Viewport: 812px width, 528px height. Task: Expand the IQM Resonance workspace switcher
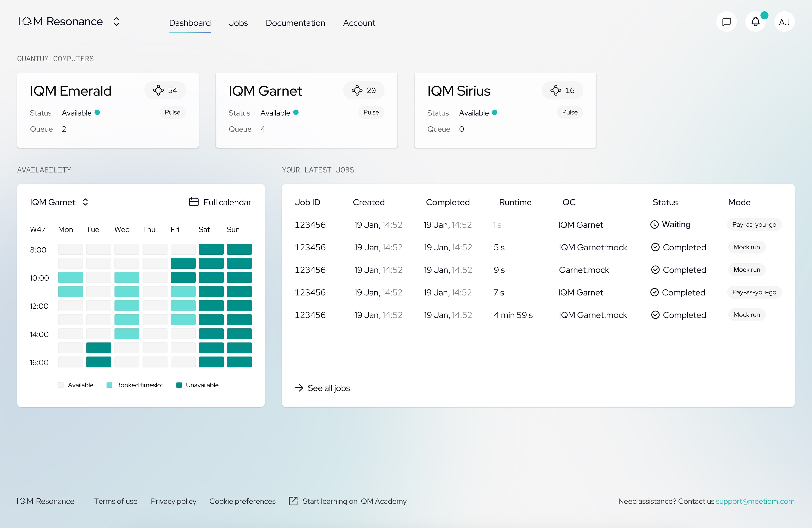point(116,22)
